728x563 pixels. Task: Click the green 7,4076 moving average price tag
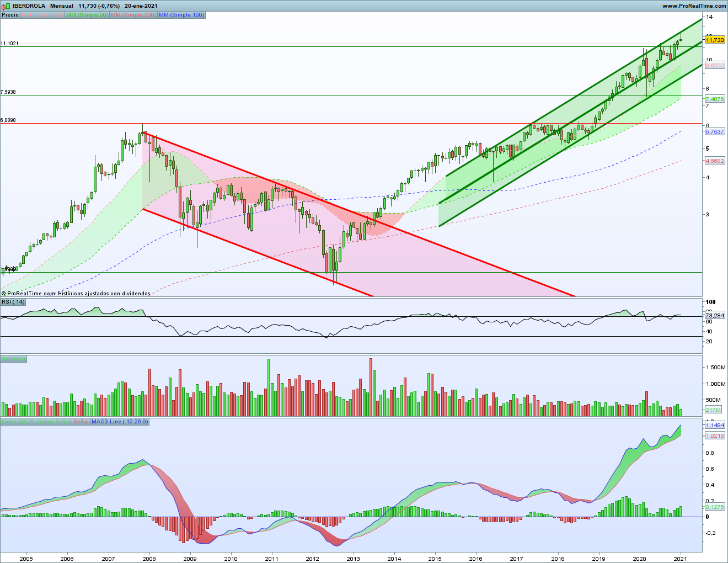(x=715, y=99)
